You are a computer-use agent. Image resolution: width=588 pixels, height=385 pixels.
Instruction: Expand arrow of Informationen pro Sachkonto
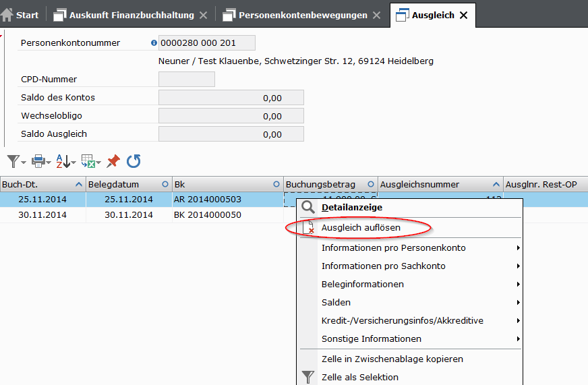(518, 266)
